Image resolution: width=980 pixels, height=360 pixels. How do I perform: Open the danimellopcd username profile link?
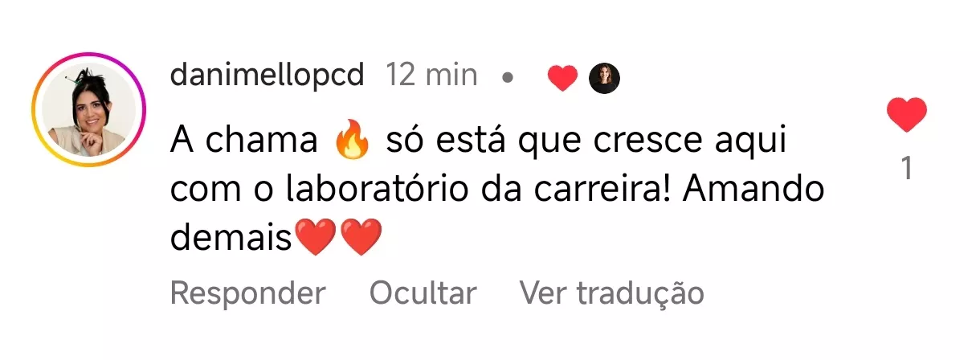click(267, 76)
